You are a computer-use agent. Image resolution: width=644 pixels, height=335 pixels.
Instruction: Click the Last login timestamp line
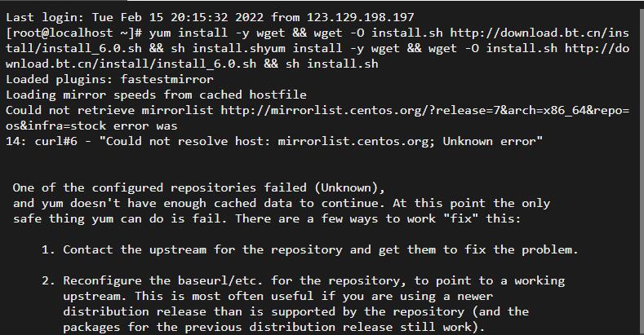point(210,17)
